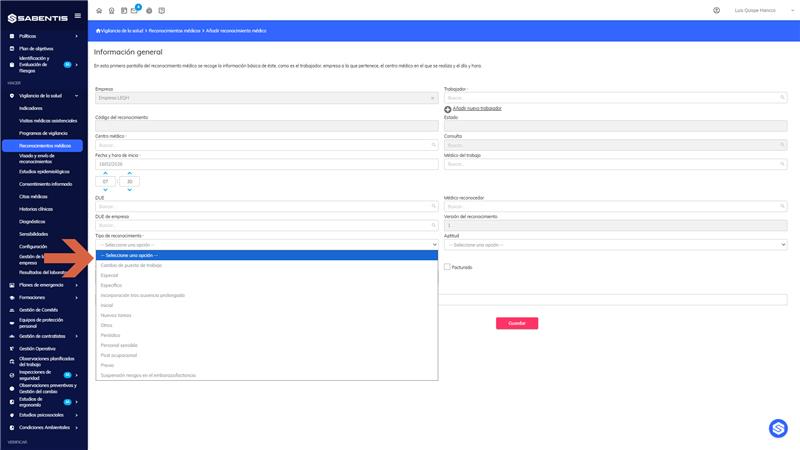Click the plus icon to add new worker
The width and height of the screenshot is (800, 450).
(x=447, y=109)
